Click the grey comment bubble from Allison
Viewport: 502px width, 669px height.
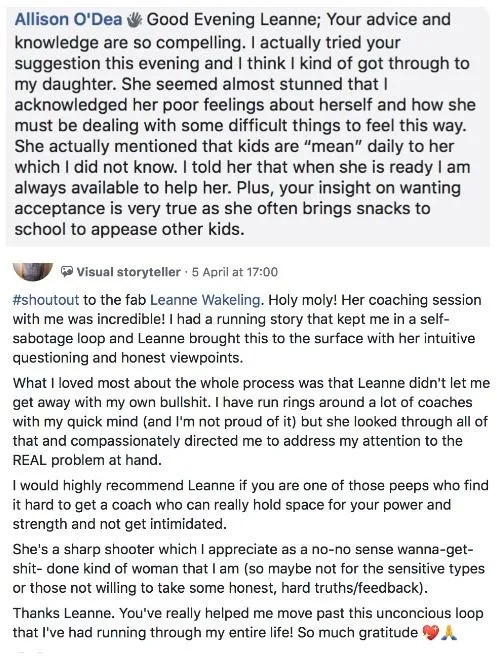point(247,125)
